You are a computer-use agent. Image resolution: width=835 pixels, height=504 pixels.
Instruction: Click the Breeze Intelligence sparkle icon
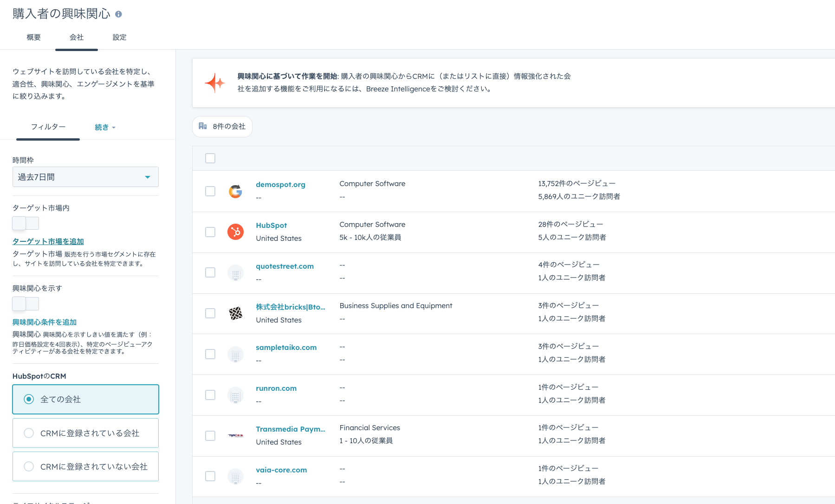pyautogui.click(x=215, y=83)
